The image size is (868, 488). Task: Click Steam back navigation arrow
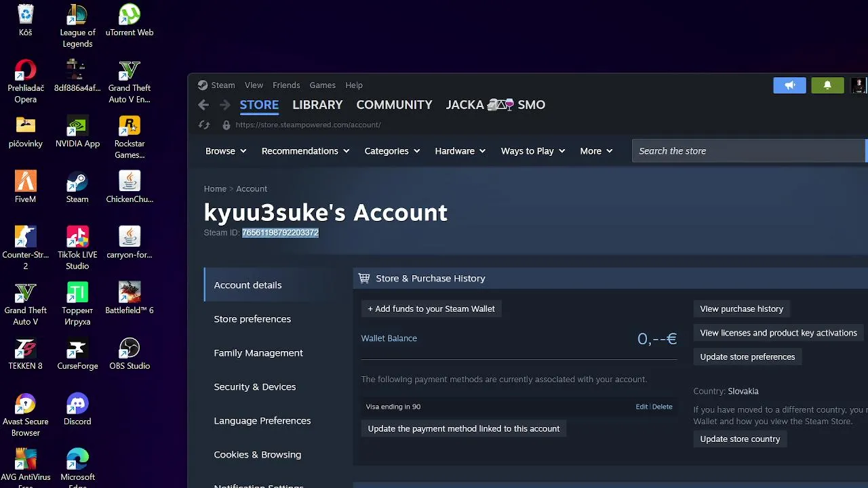(203, 104)
